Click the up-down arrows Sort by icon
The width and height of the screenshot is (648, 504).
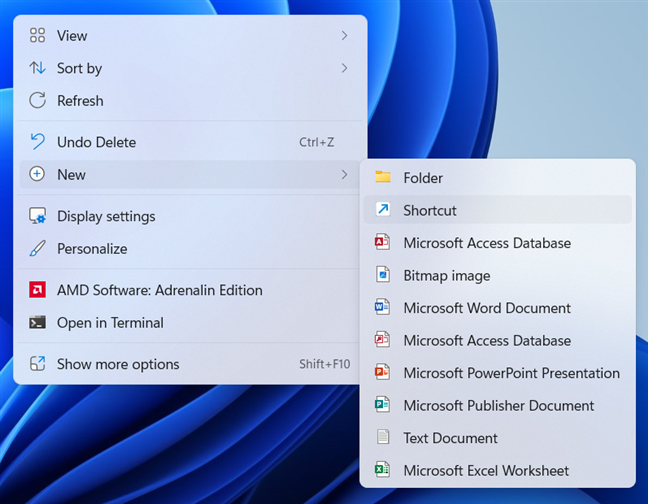tap(37, 68)
